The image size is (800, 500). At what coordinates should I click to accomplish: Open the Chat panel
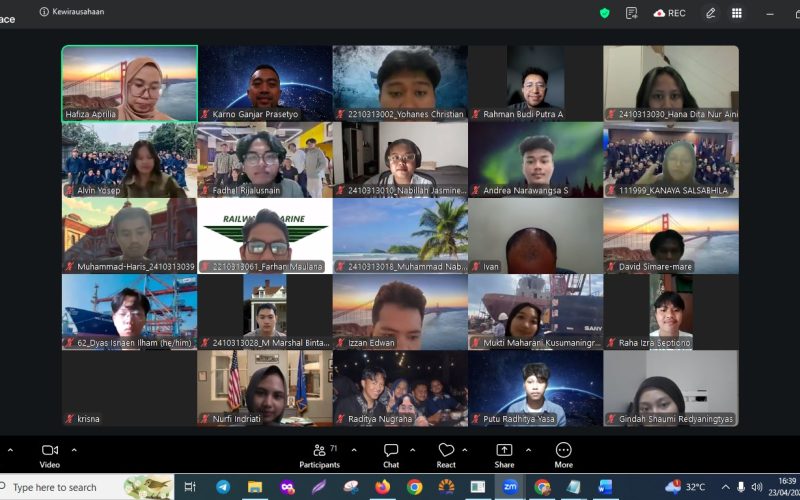[391, 455]
